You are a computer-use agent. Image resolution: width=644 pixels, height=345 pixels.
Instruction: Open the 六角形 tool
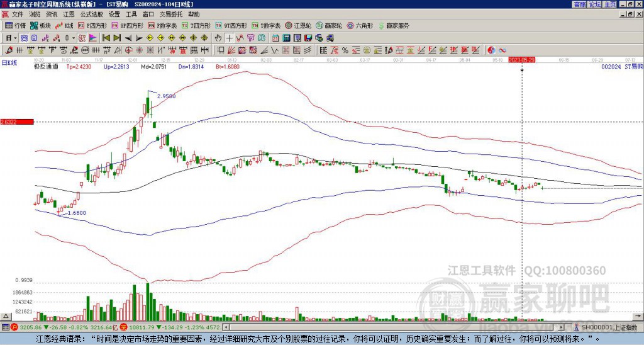click(360, 25)
